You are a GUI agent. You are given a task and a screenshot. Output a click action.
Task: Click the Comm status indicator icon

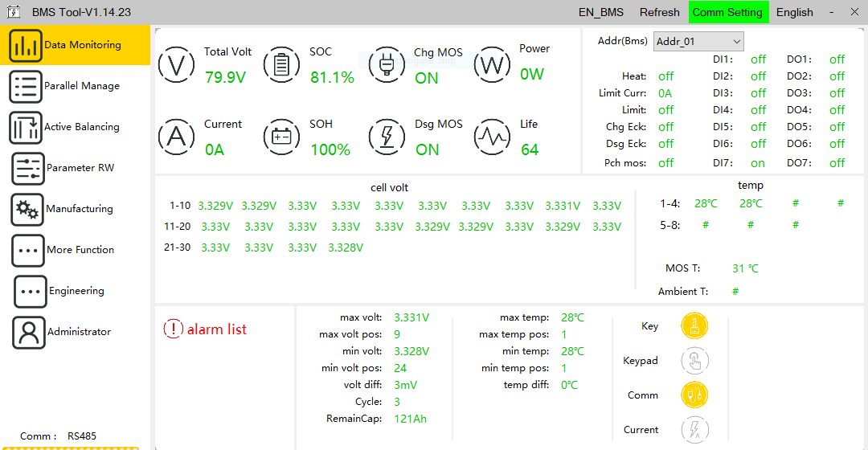tap(694, 395)
